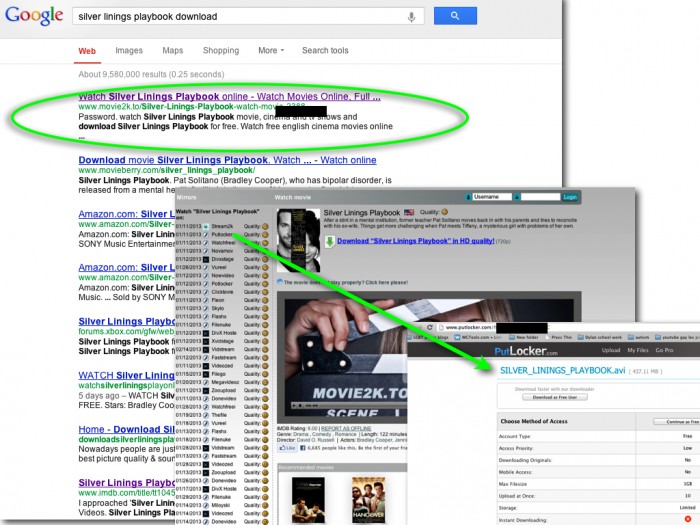Click the Novamov mirror source icon
The image size is (700, 525).
(206, 251)
